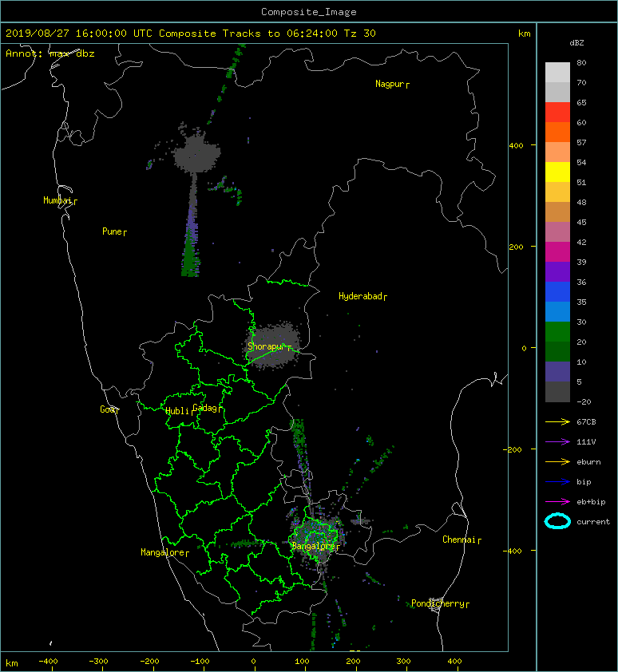Screen dimensions: 618x672
Task: Click the purple arrow beside 111V legend
Action: [557, 442]
